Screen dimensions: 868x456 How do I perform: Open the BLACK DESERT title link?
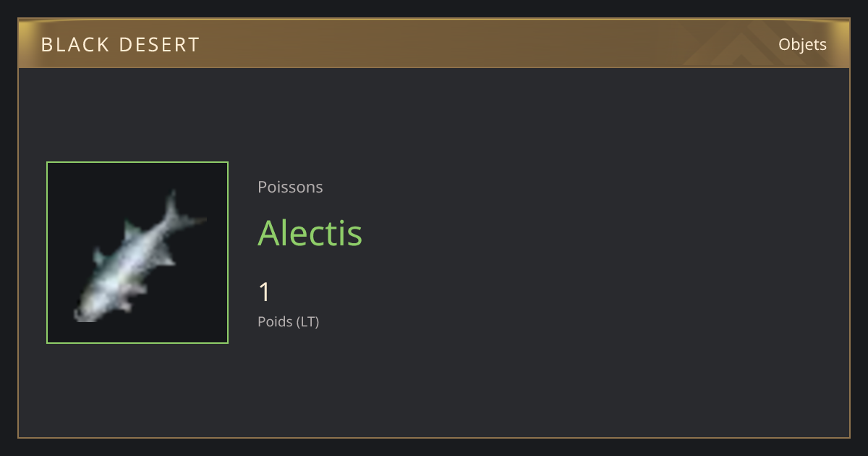pos(120,45)
